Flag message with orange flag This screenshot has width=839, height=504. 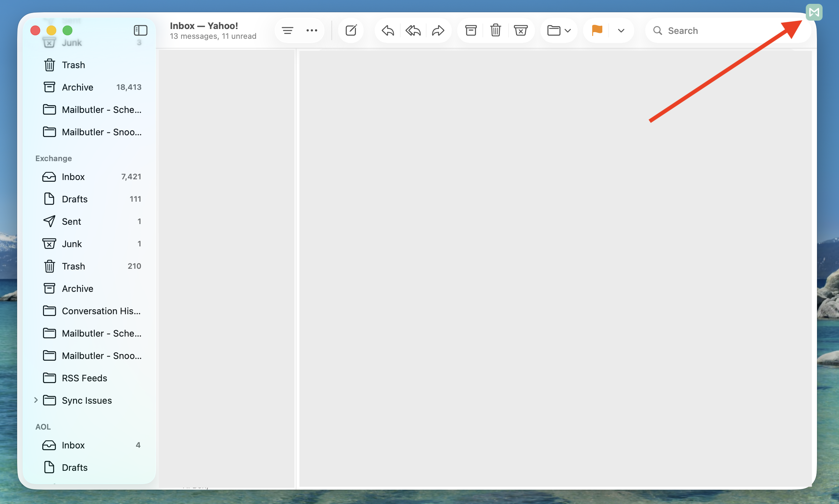[x=597, y=30]
